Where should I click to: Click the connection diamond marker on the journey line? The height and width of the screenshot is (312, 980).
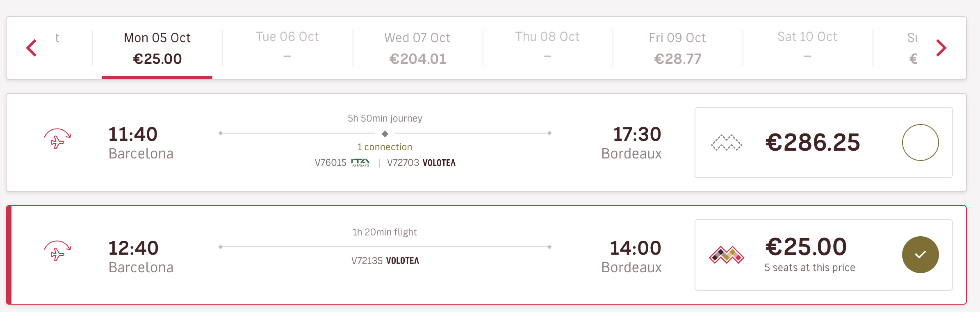click(385, 133)
